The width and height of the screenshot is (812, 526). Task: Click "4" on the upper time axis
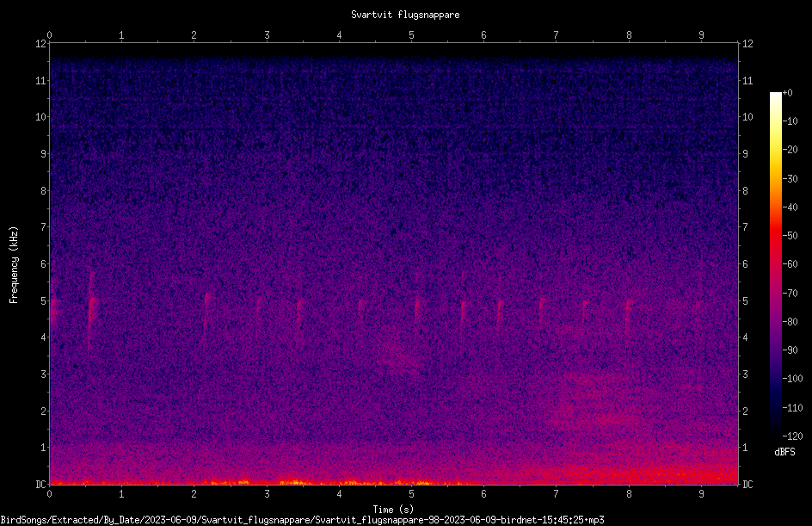[x=339, y=35]
